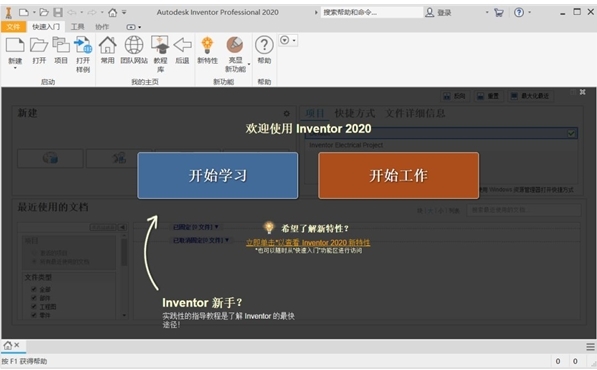Click the 搜索帮助和命令 search field

(x=372, y=13)
